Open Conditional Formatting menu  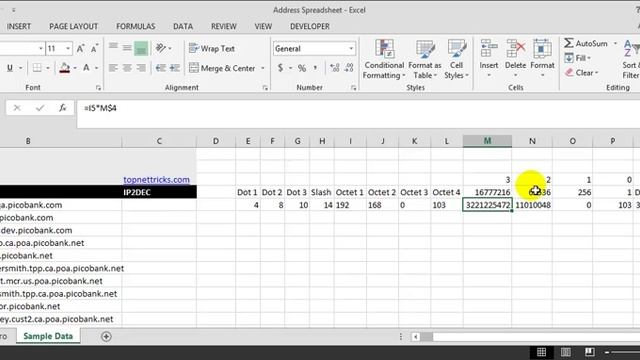pos(384,60)
